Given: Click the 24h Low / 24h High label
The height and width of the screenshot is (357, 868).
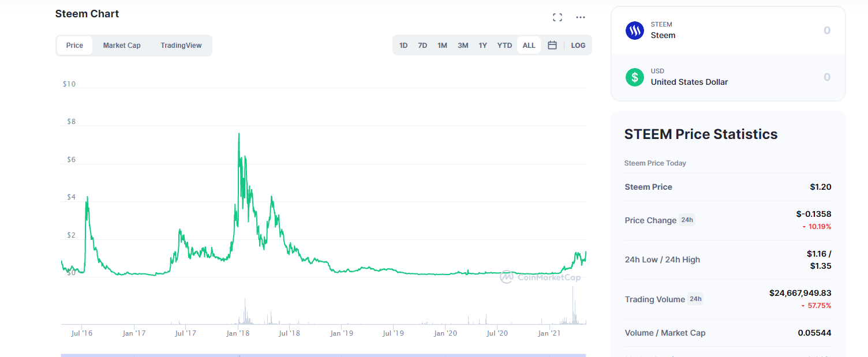Looking at the screenshot, I should tap(662, 260).
